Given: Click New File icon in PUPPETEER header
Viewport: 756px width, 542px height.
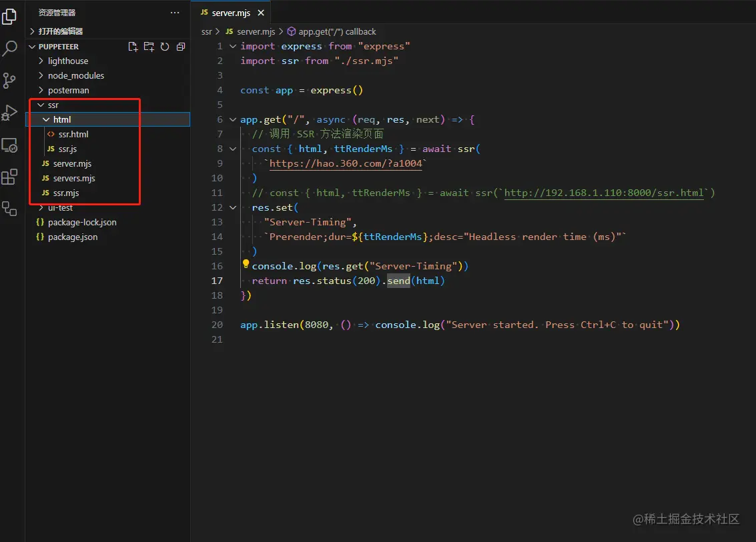Looking at the screenshot, I should (133, 47).
